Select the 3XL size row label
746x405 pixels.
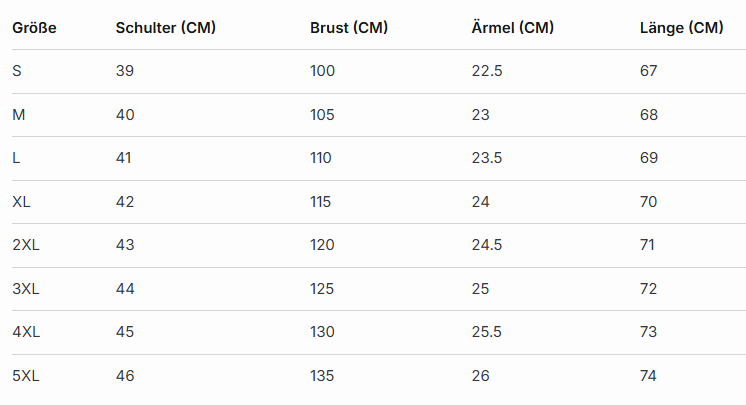tap(26, 289)
